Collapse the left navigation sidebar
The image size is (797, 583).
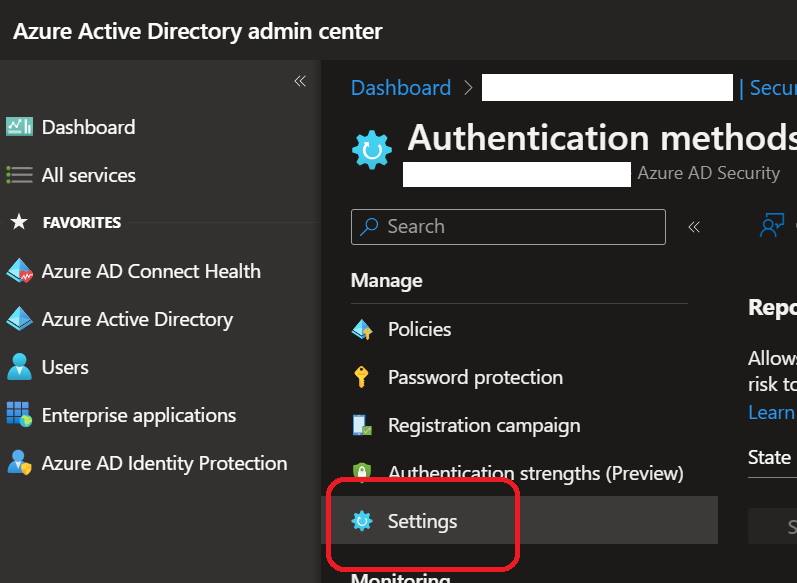click(x=299, y=81)
